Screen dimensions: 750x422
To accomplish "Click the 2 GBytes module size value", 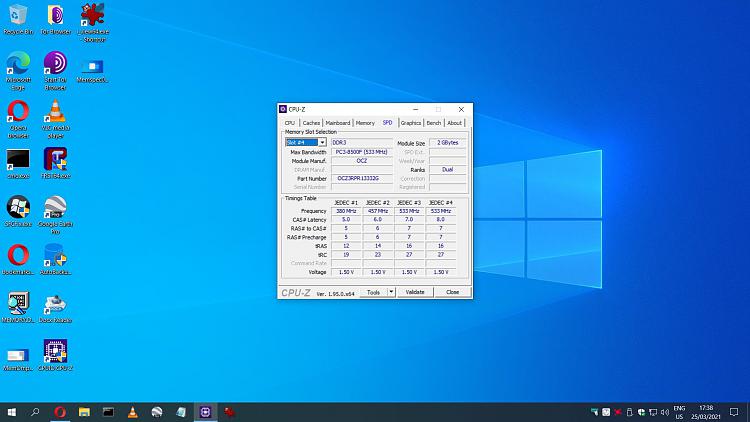I will coord(448,143).
